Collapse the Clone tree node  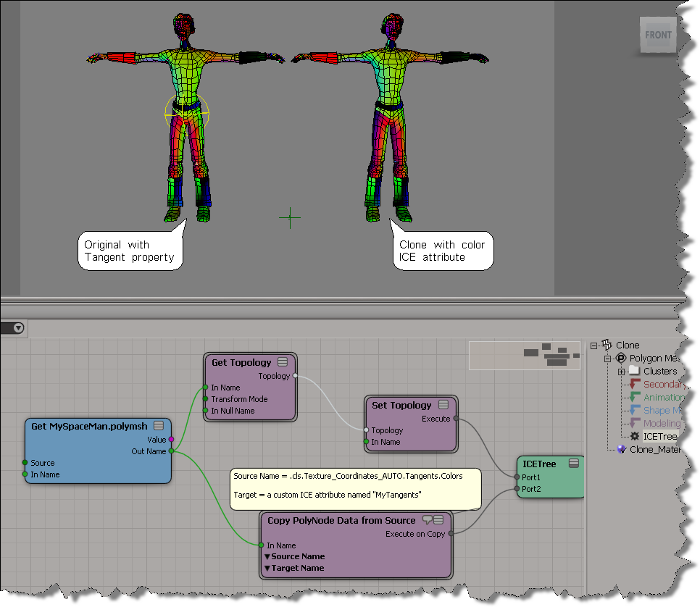click(x=595, y=346)
